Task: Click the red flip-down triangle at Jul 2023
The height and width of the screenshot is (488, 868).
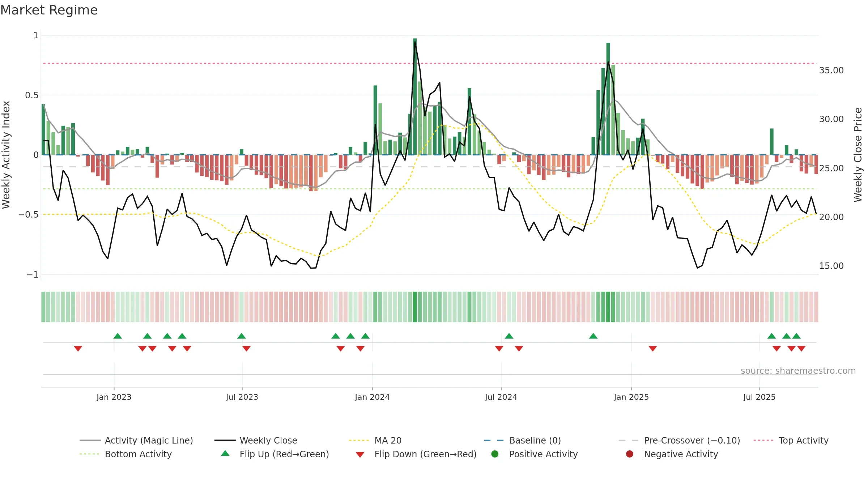Action: point(246,348)
